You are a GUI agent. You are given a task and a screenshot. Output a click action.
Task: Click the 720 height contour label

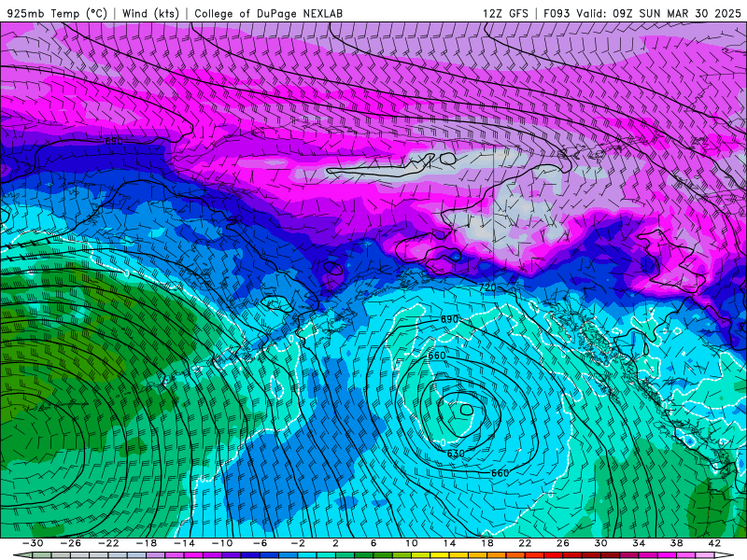coord(487,287)
